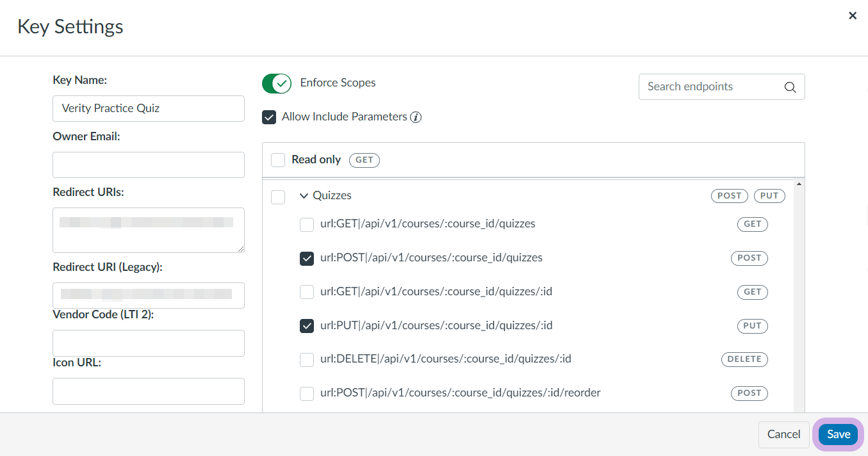Close the Key Settings dialog with X
The image size is (868, 456).
tap(853, 15)
